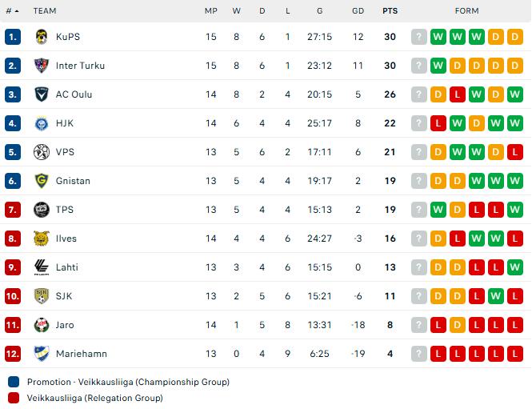Click KuPS upcoming match question mark badge
Image resolution: width=532 pixels, height=409 pixels.
pyautogui.click(x=419, y=37)
